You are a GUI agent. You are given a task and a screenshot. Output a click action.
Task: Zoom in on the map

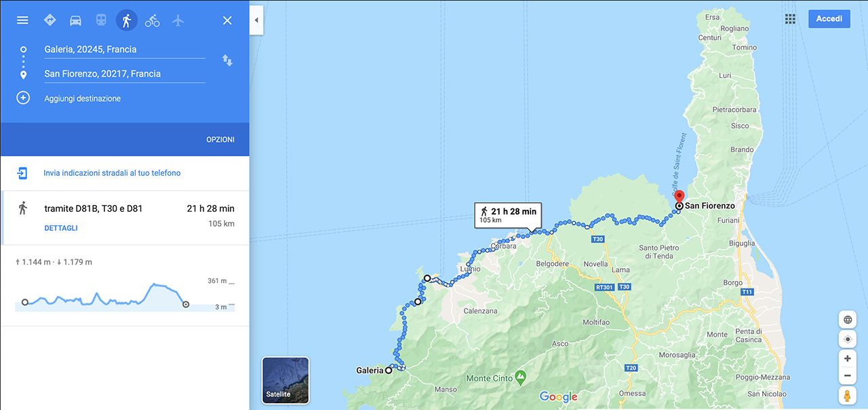[x=848, y=358]
